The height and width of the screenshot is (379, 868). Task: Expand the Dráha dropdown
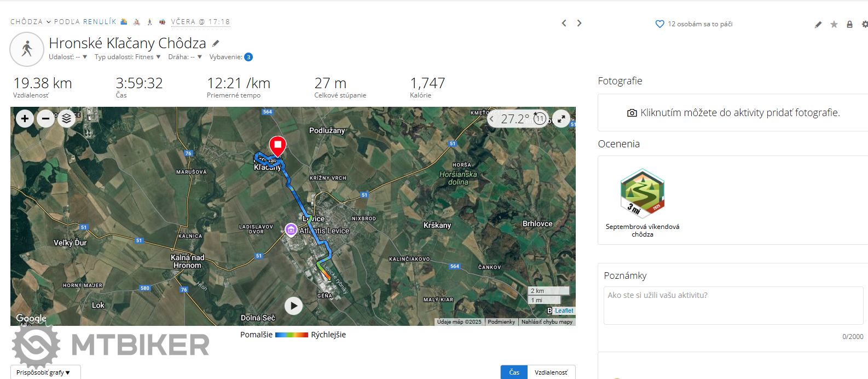pos(185,57)
